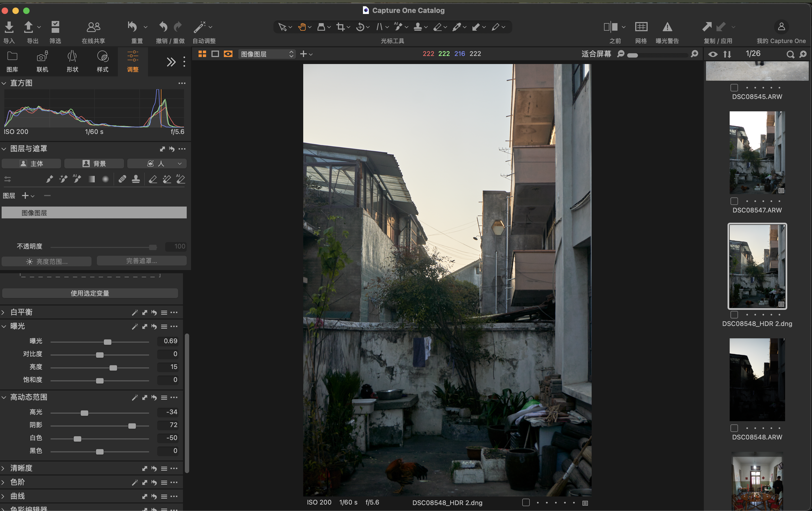812x511 pixels.
Task: Tick the checkbox for DSC08547.ARW
Action: pos(734,201)
